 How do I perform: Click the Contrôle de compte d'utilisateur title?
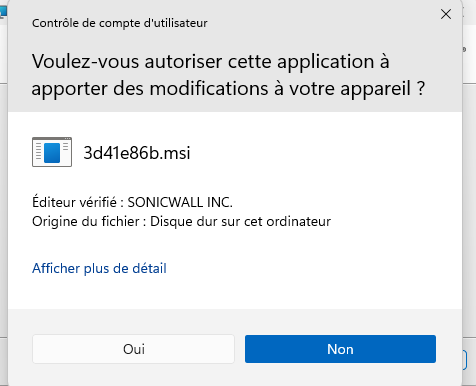click(x=120, y=23)
